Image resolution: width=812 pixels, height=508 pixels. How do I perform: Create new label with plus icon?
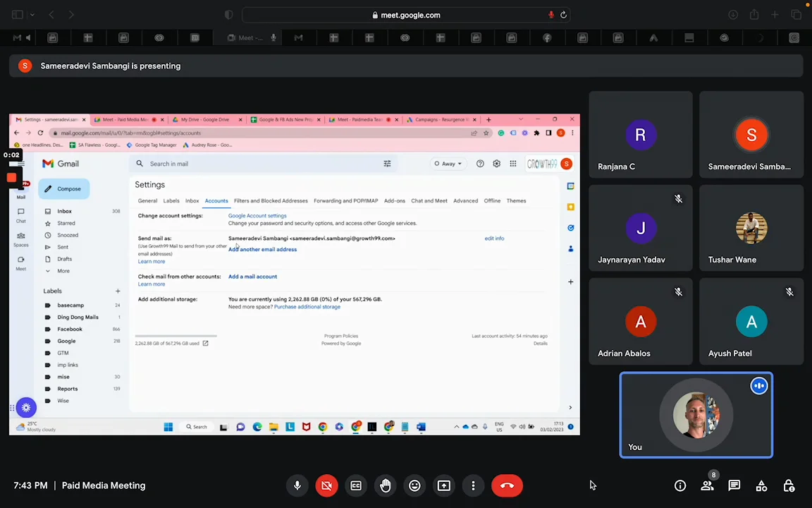point(118,291)
